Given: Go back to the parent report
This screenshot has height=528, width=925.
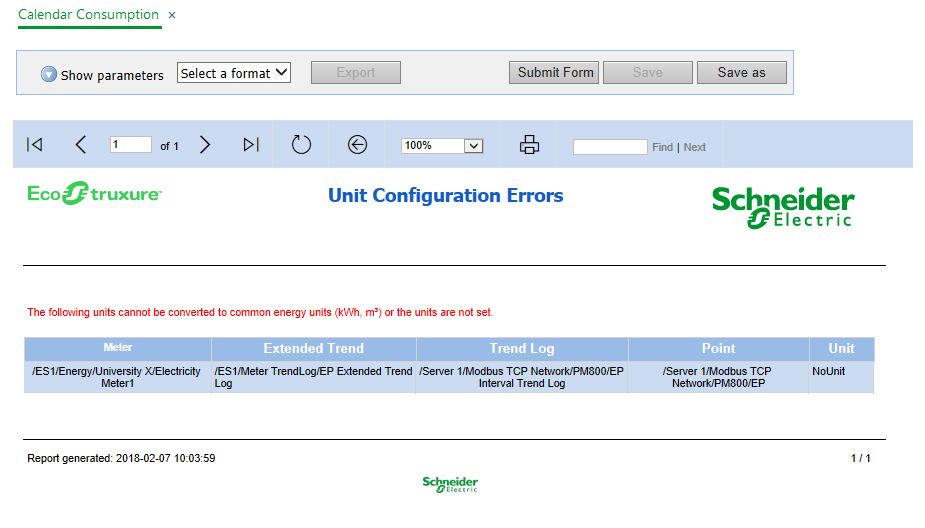Looking at the screenshot, I should [x=357, y=145].
